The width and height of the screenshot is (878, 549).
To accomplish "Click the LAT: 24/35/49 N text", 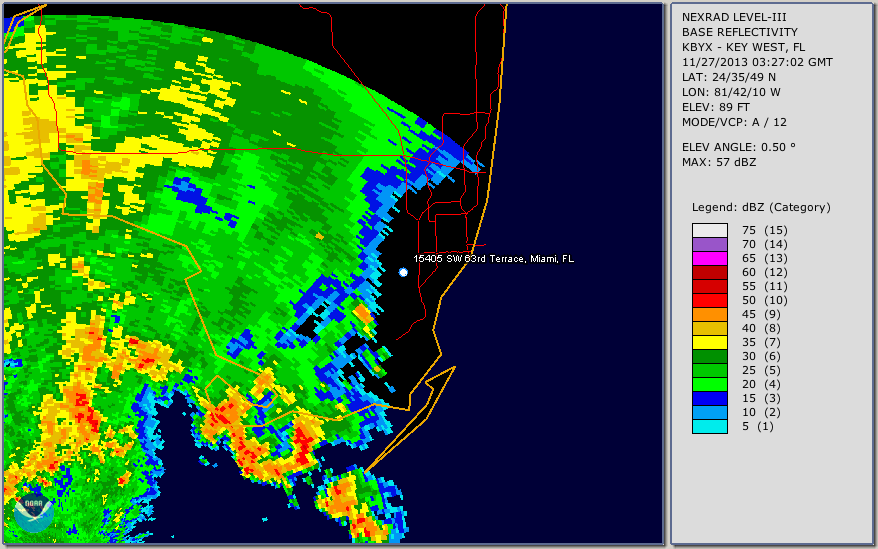I will [x=728, y=77].
